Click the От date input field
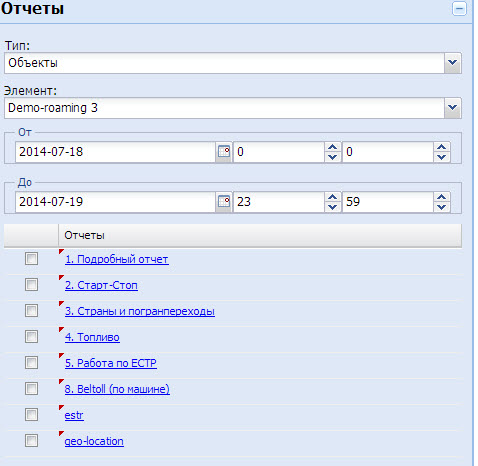Viewport: 478px width, 466px height. [x=116, y=152]
